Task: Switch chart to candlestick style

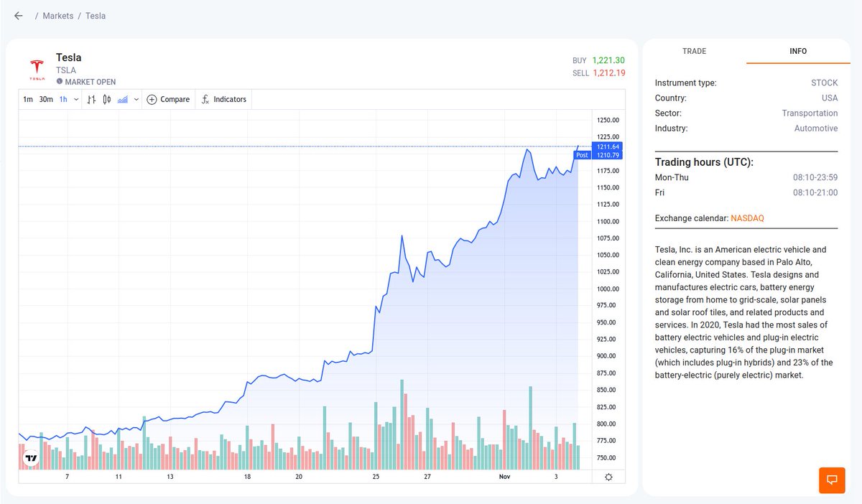Action: click(107, 99)
